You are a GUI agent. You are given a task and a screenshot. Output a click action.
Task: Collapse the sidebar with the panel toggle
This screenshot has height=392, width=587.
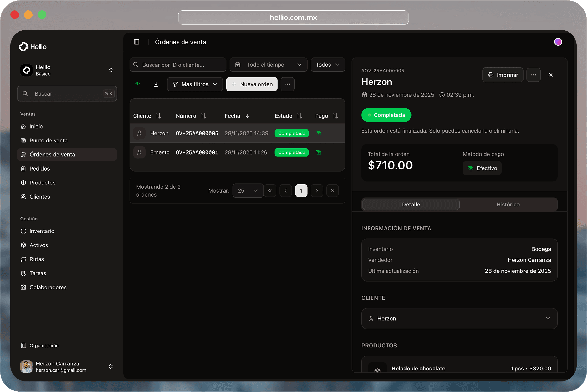pyautogui.click(x=136, y=42)
